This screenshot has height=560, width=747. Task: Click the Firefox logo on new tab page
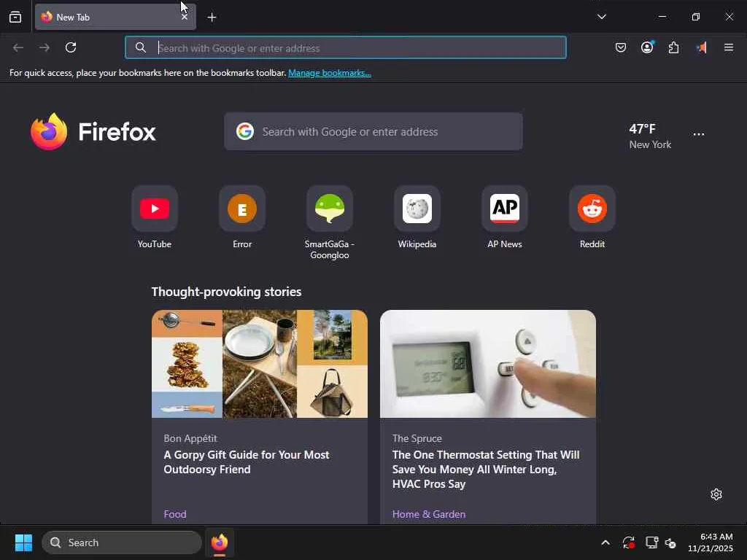(93, 131)
